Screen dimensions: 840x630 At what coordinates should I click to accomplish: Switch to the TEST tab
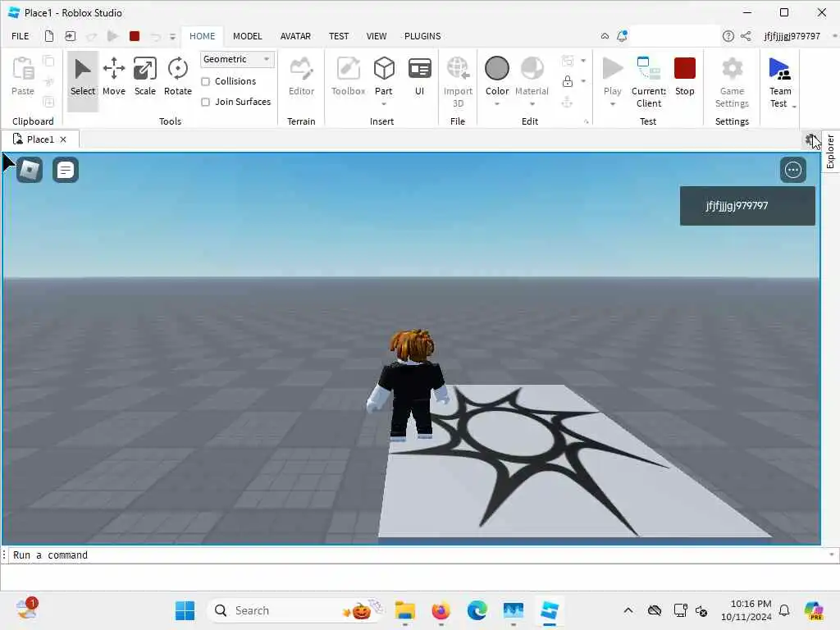pyautogui.click(x=339, y=36)
